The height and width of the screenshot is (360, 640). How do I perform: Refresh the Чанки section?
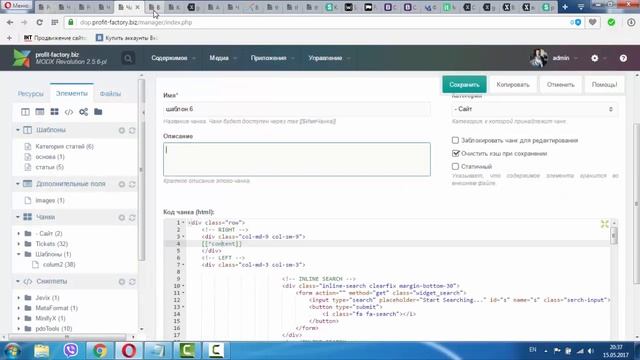pyautogui.click(x=132, y=218)
